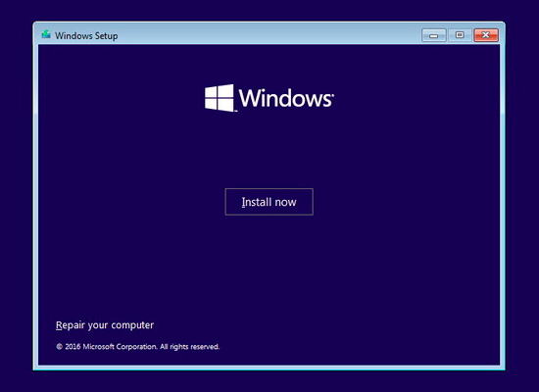539x392 pixels.
Task: Click the Windows Setup title text
Action: pyautogui.click(x=86, y=35)
